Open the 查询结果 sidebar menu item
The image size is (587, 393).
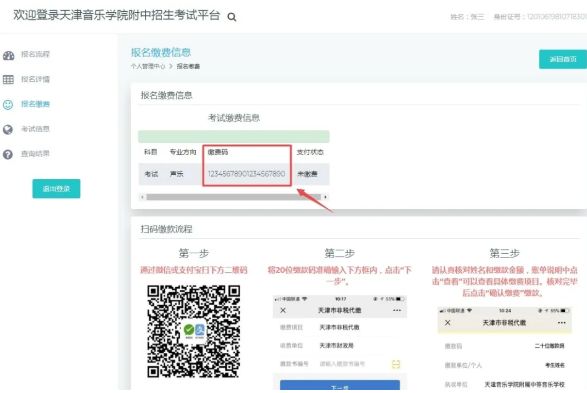coord(35,153)
